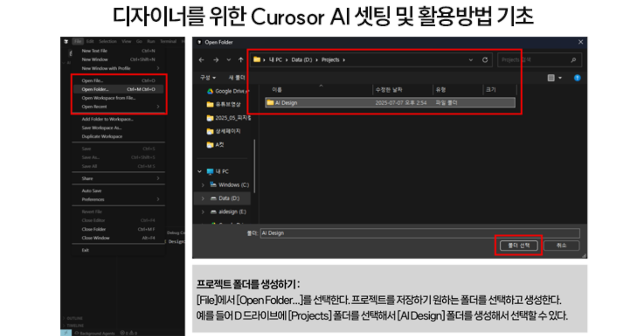Expand New Window with Profile submenu
644x336 pixels.
click(118, 68)
